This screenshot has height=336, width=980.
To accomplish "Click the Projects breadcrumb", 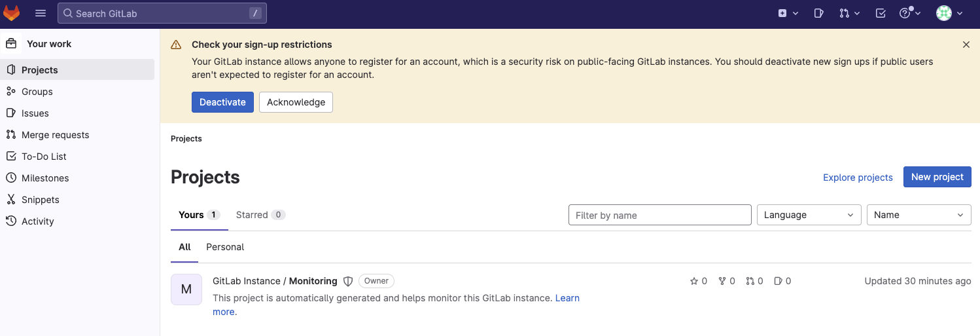I will [186, 139].
